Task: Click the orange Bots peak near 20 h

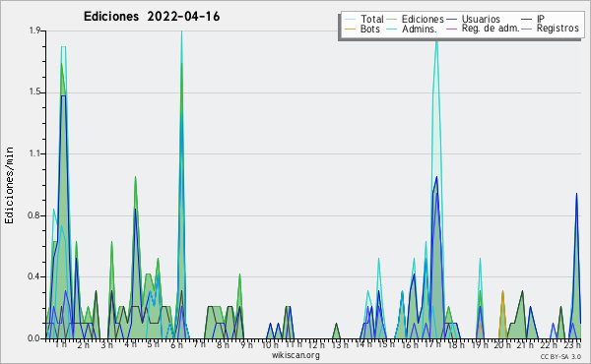Action: click(x=502, y=314)
